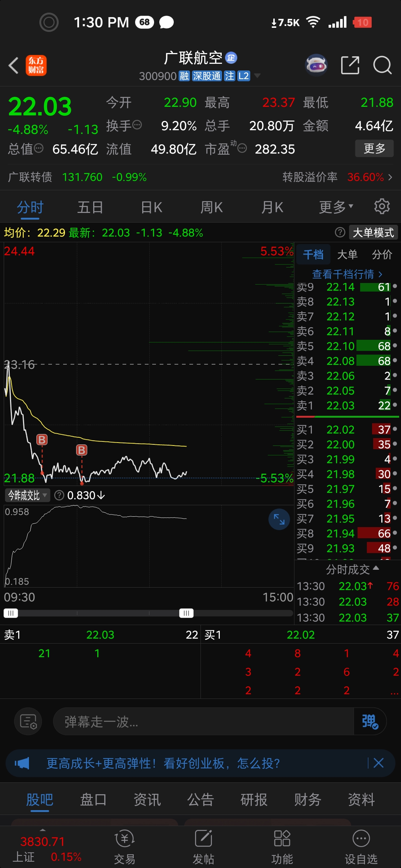Viewport: 401px width, 868px height.
Task: Select the 分价 tab
Action: 382,254
